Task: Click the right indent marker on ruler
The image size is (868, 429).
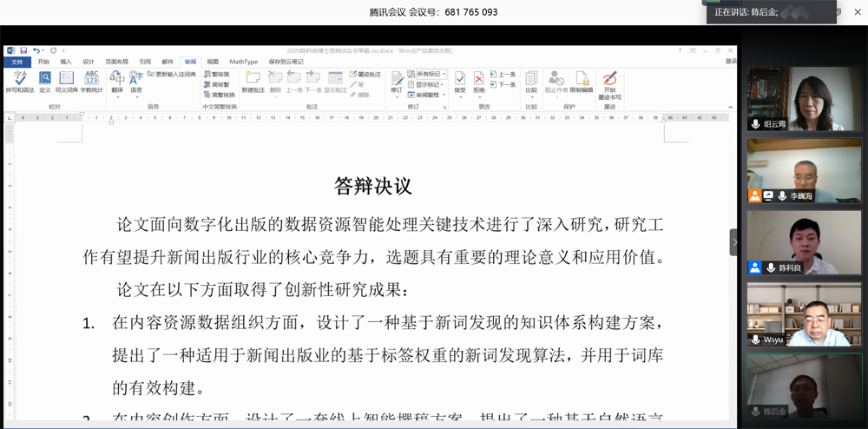Action: tap(664, 120)
